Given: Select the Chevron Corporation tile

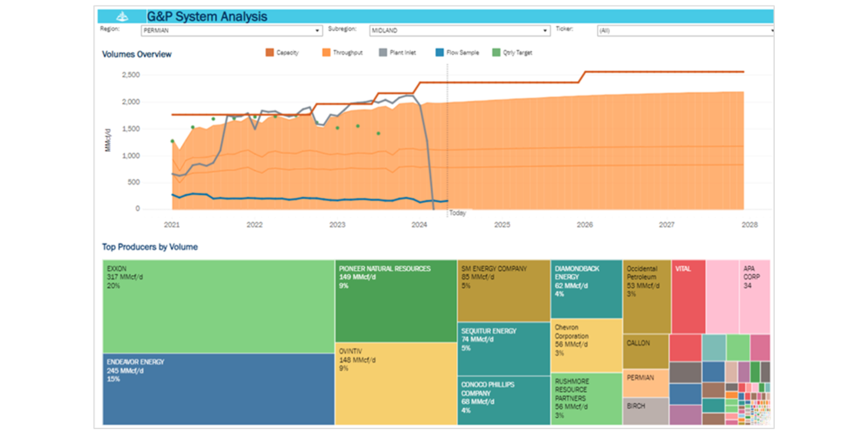Looking at the screenshot, I should coord(586,346).
